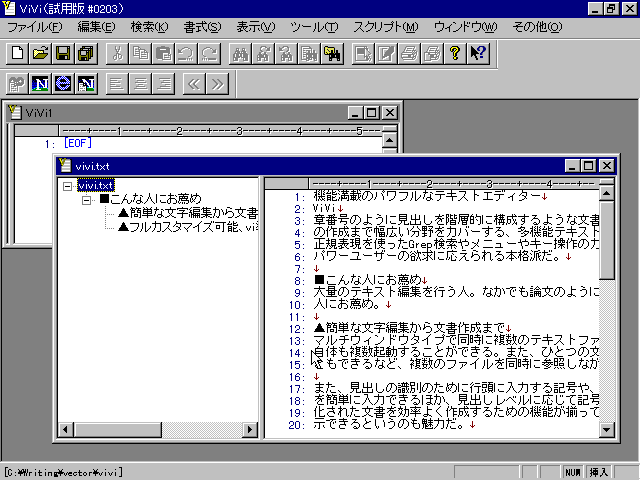Click vivi.txt editor scroll up arrow
Viewport: 640px width, 480px height.
click(607, 192)
